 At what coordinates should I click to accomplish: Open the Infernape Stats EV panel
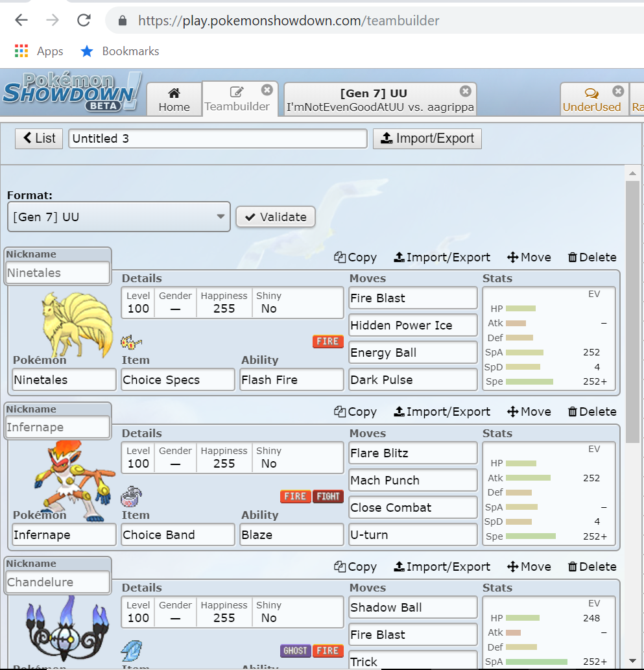[549, 494]
